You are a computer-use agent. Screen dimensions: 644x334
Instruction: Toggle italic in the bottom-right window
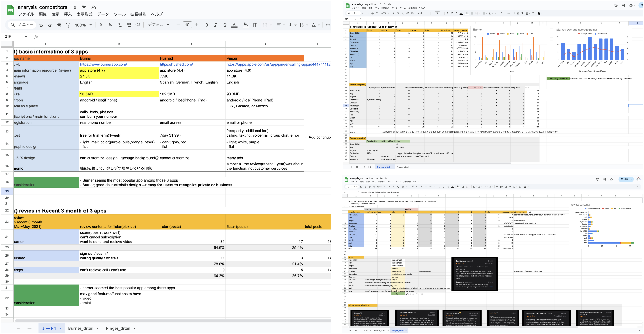click(x=444, y=187)
